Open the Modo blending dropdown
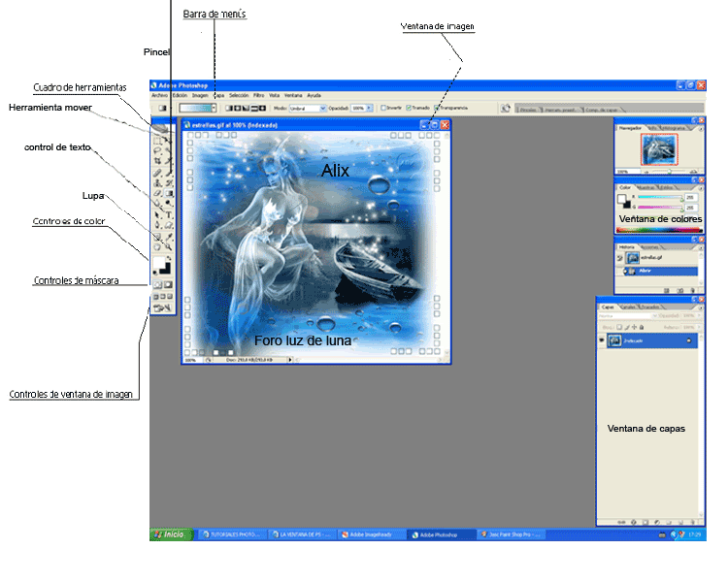 pos(322,108)
